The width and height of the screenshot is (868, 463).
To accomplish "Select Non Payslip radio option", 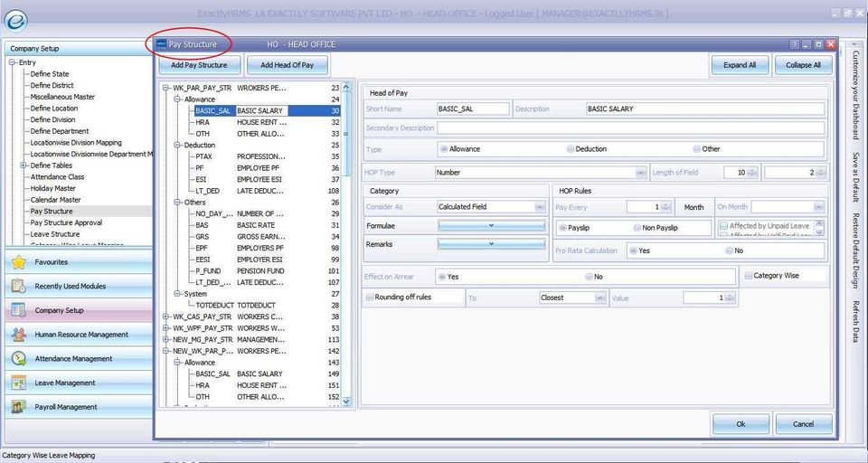I will click(636, 228).
